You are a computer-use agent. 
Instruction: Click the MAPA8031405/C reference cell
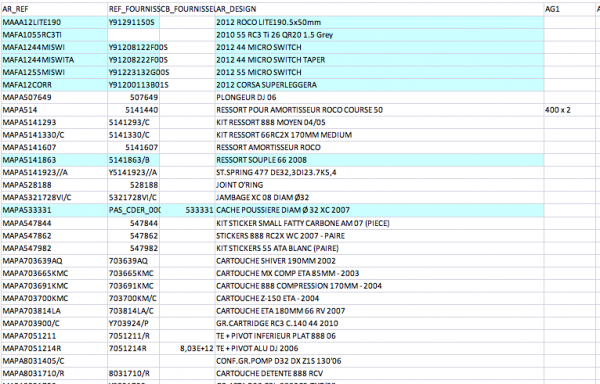pos(54,361)
